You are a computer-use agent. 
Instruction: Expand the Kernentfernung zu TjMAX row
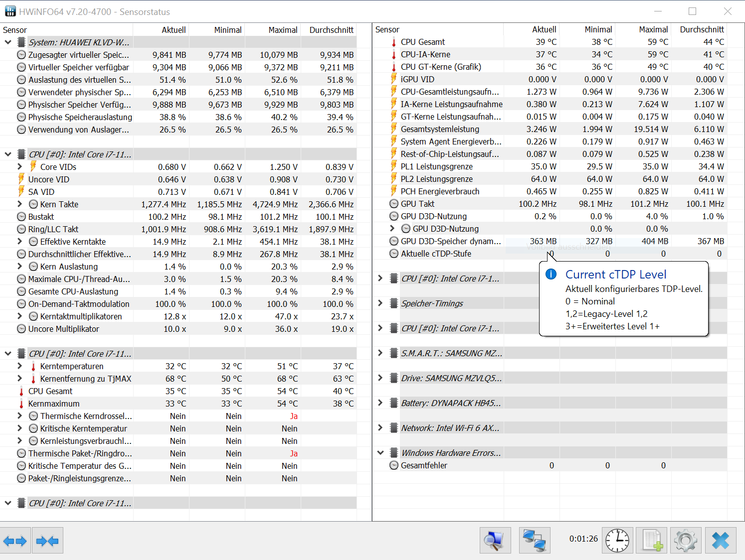[20, 378]
